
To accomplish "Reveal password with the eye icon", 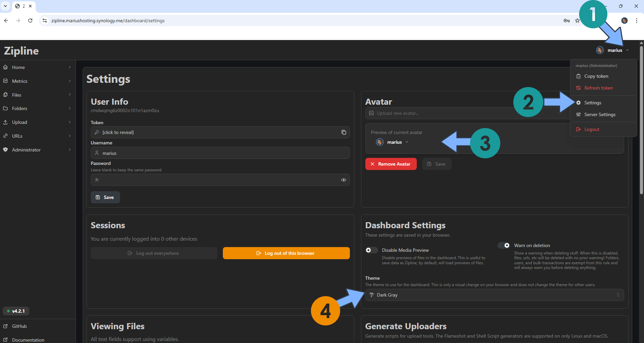I will tap(344, 180).
